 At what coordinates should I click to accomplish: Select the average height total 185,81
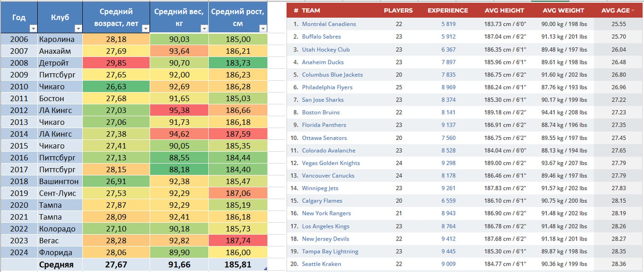tap(238, 265)
